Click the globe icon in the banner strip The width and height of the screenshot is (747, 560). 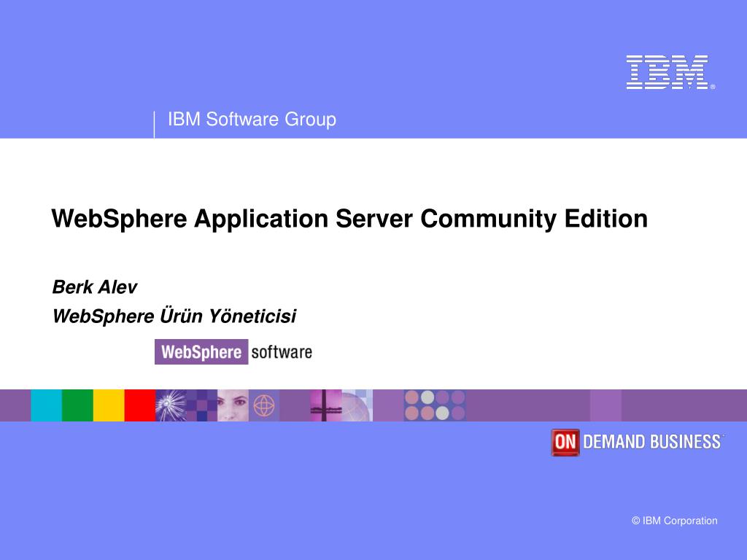click(x=264, y=405)
